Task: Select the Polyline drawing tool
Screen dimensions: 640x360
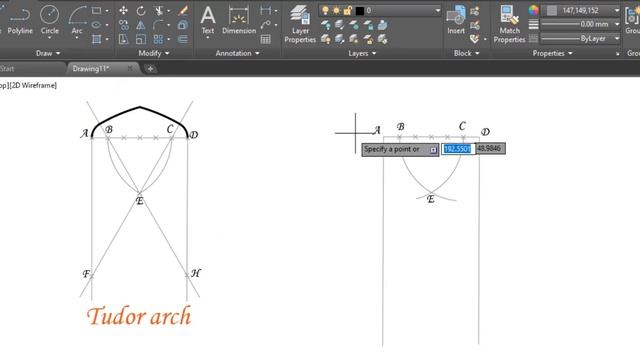Action: point(20,20)
